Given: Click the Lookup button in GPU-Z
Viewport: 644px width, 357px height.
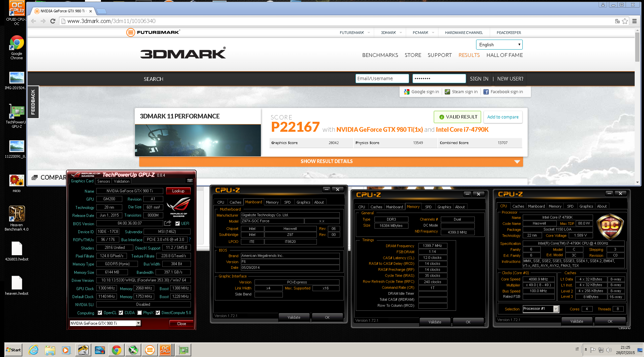Looking at the screenshot, I should pyautogui.click(x=178, y=191).
